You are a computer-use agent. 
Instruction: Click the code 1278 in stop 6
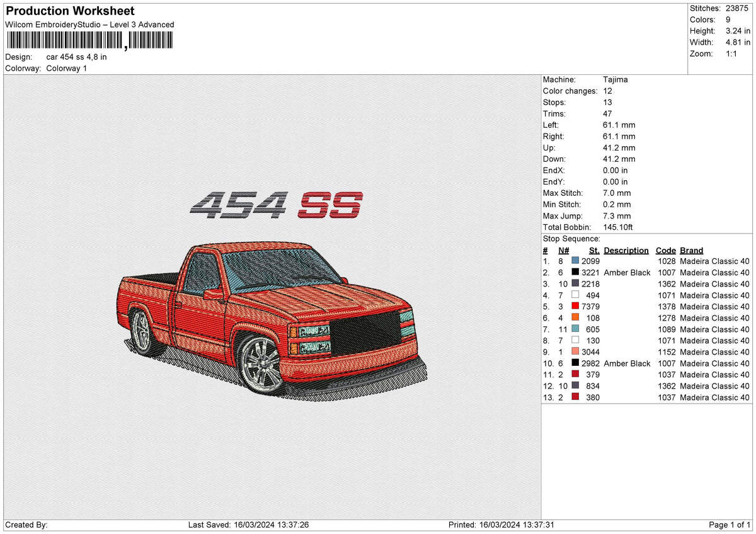pyautogui.click(x=667, y=318)
